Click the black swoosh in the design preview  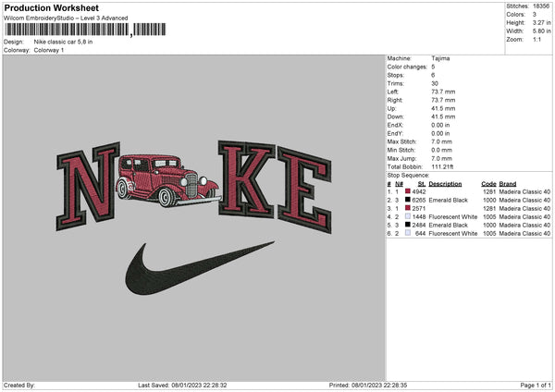click(x=200, y=268)
